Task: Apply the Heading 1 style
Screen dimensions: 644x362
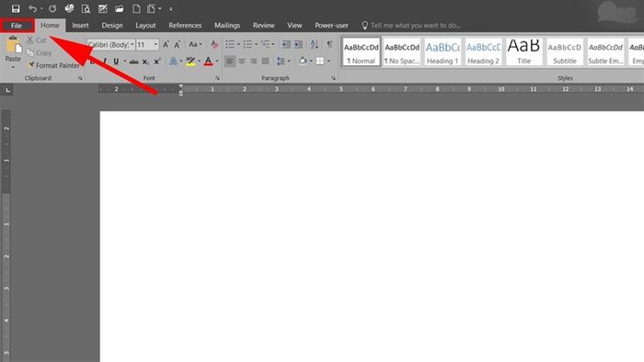Action: click(x=443, y=52)
